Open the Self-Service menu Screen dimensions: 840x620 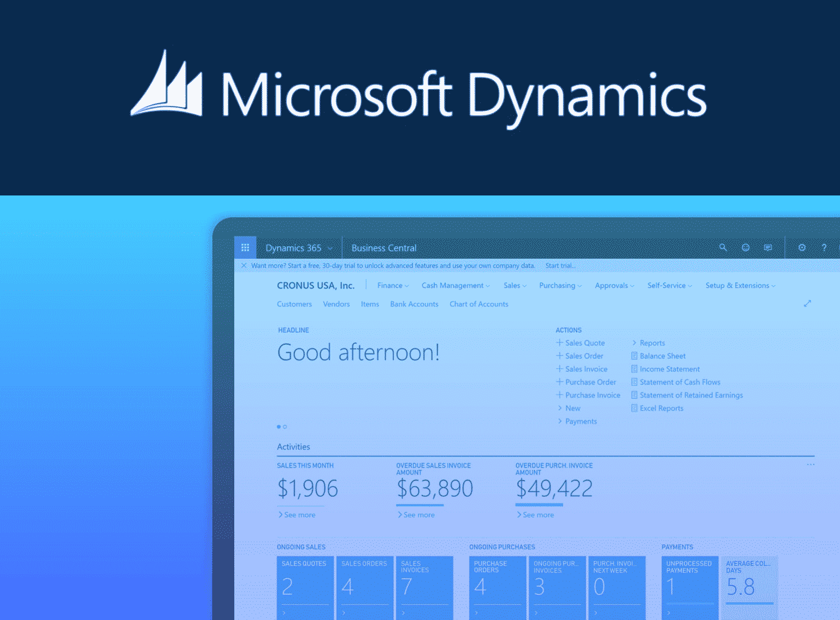point(670,286)
